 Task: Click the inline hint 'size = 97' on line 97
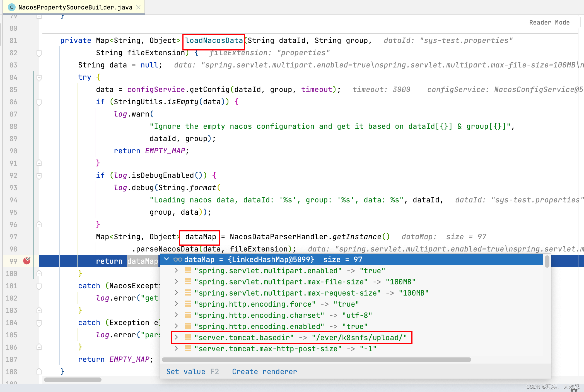tap(466, 237)
